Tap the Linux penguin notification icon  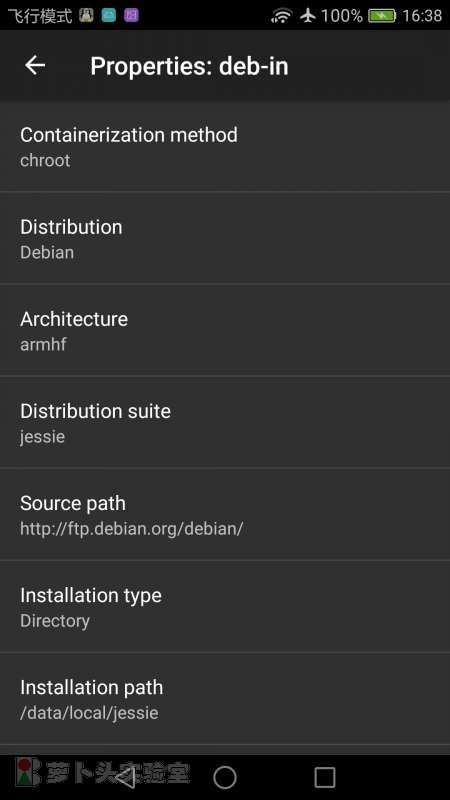[86, 15]
